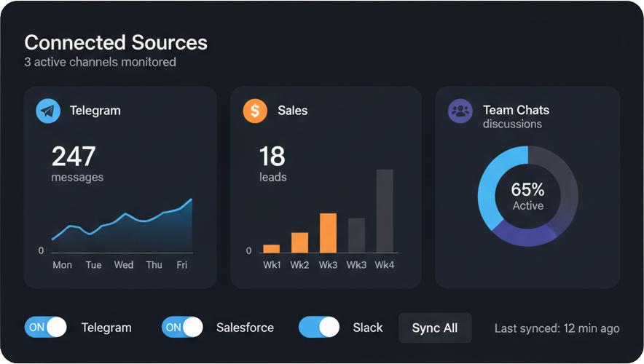
Task: Click the orange Sales dollar icon
Action: 254,111
